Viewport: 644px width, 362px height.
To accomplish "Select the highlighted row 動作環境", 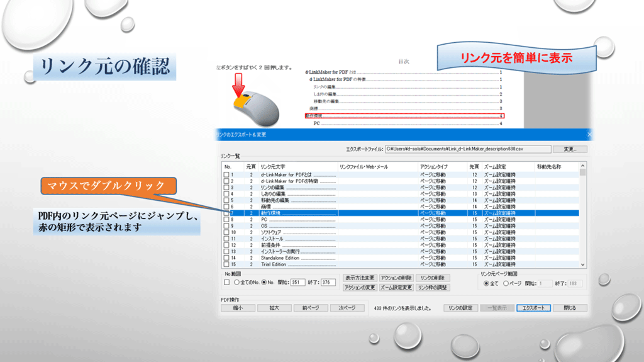I will [x=401, y=213].
